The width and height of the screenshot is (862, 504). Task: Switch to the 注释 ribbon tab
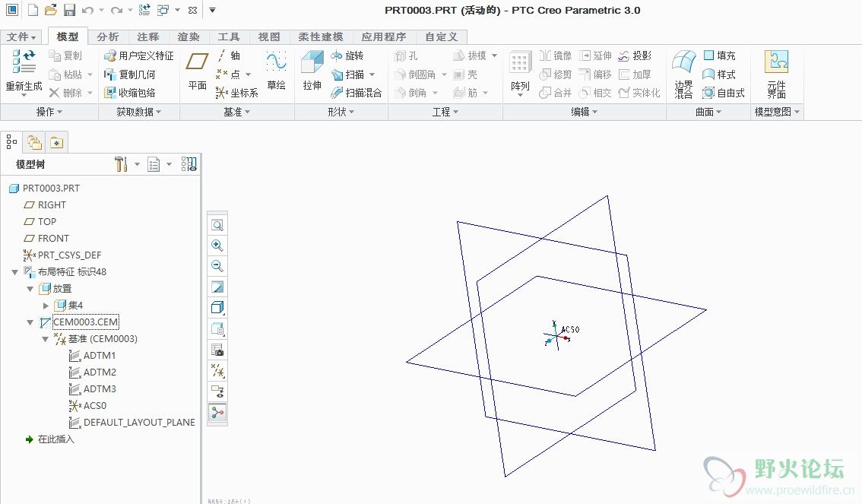pos(148,36)
